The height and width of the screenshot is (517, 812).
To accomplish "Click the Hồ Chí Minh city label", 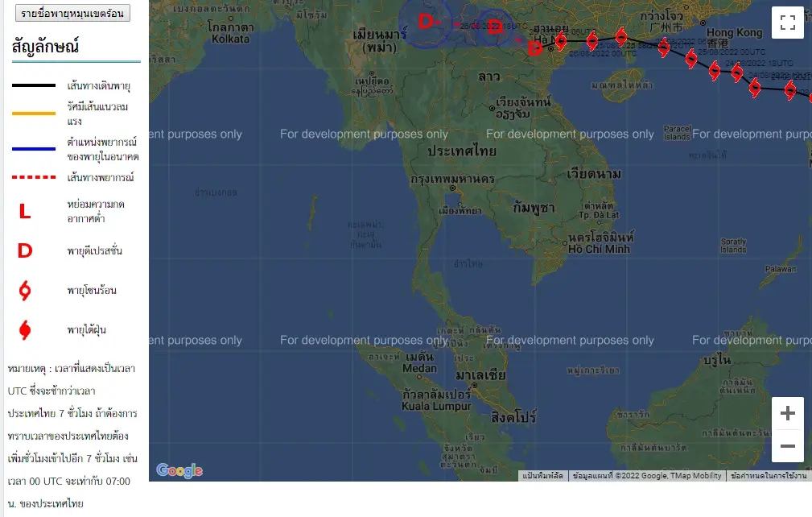I will pos(600,249).
